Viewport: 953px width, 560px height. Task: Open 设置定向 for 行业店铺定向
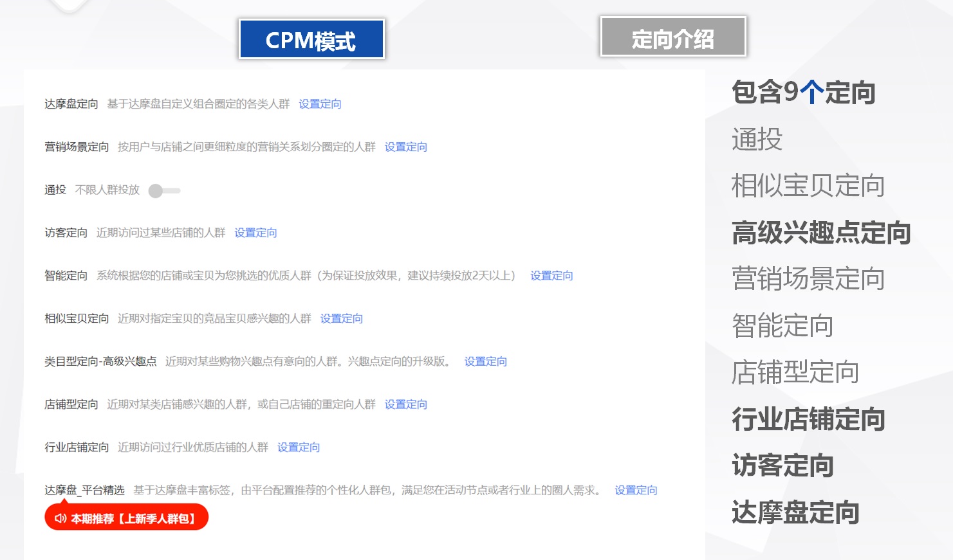tap(299, 447)
